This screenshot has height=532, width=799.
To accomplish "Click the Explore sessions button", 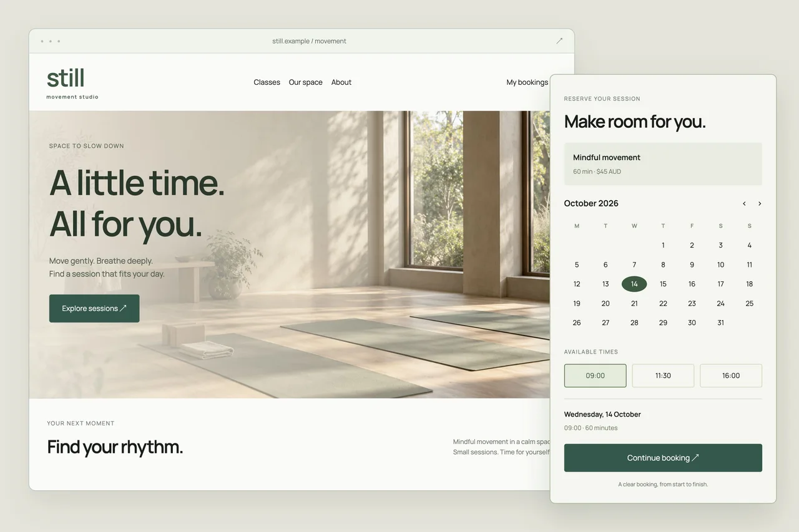I will tap(94, 309).
